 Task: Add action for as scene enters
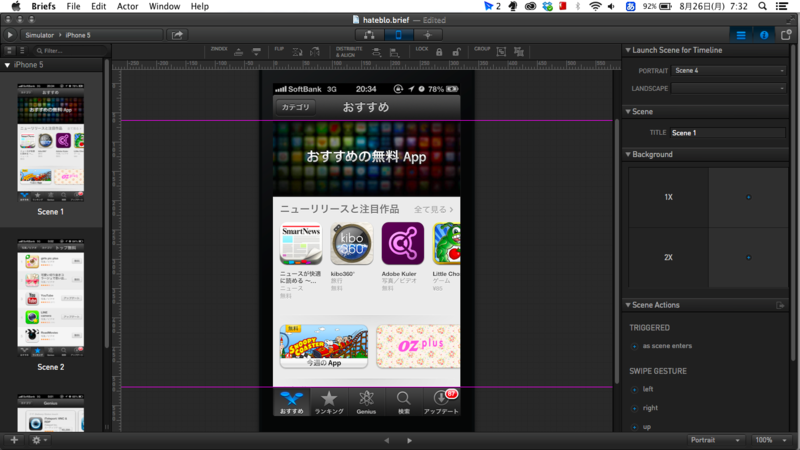click(x=634, y=346)
